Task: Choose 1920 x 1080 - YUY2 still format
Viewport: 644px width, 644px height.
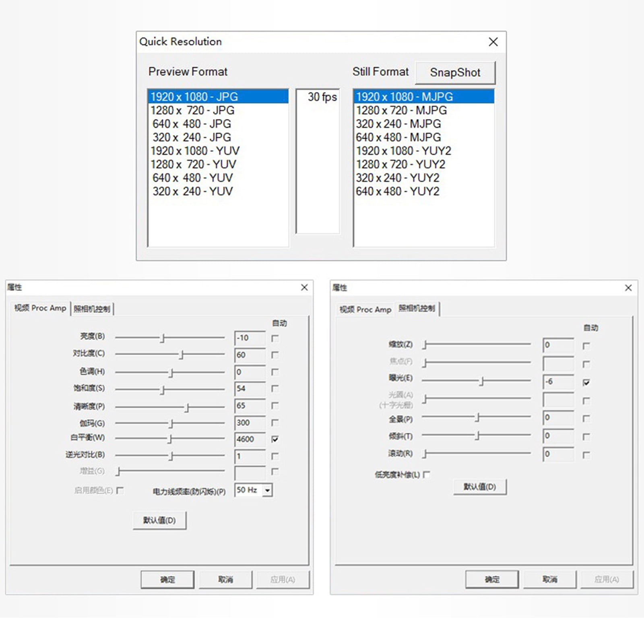Action: click(424, 151)
